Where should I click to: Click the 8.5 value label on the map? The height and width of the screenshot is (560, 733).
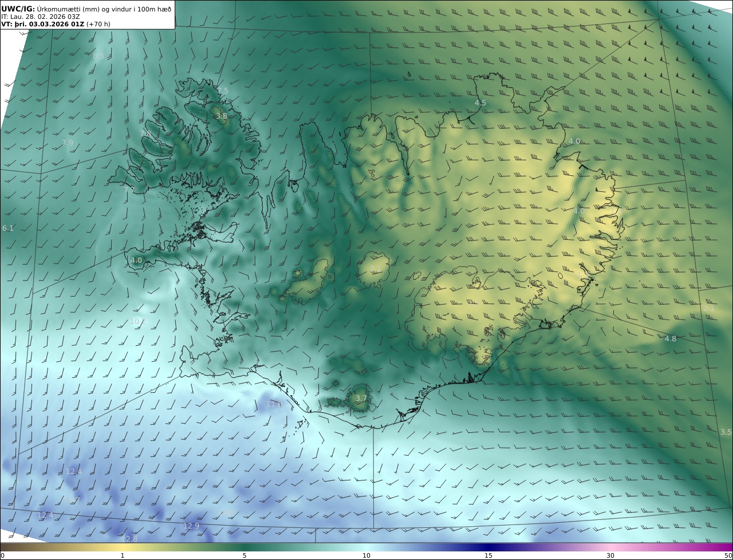pos(98,56)
